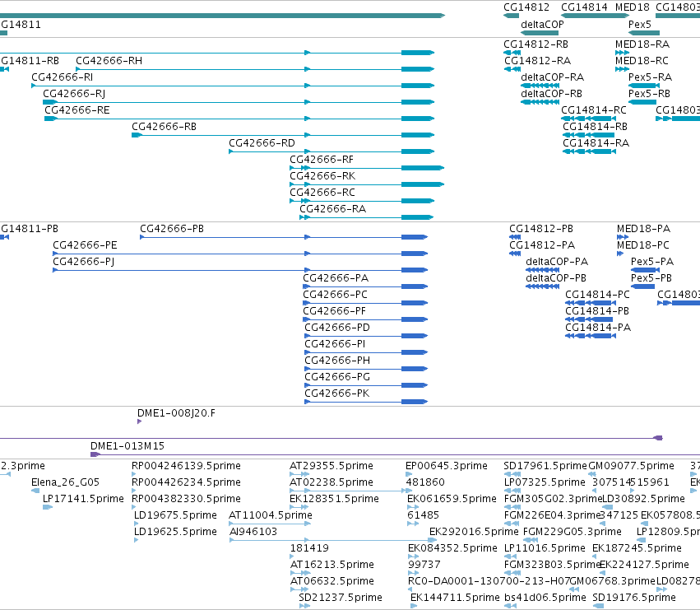This screenshot has height=610, width=700.
Task: Select the AI946103 feature
Action: tap(253, 532)
